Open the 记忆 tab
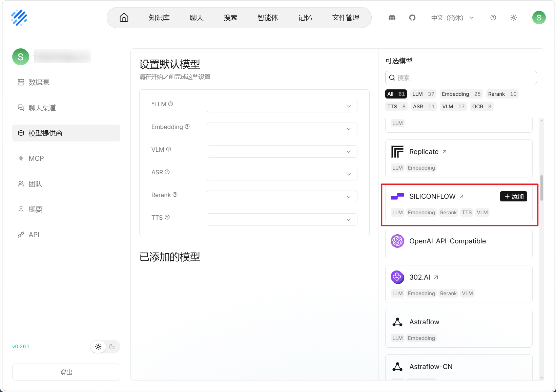This screenshot has height=392, width=556. 305,18
